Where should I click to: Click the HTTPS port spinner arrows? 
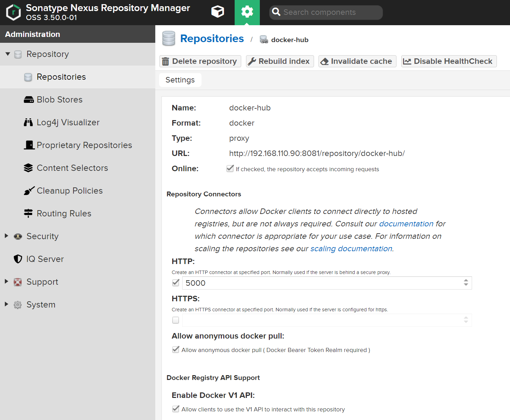(466, 320)
